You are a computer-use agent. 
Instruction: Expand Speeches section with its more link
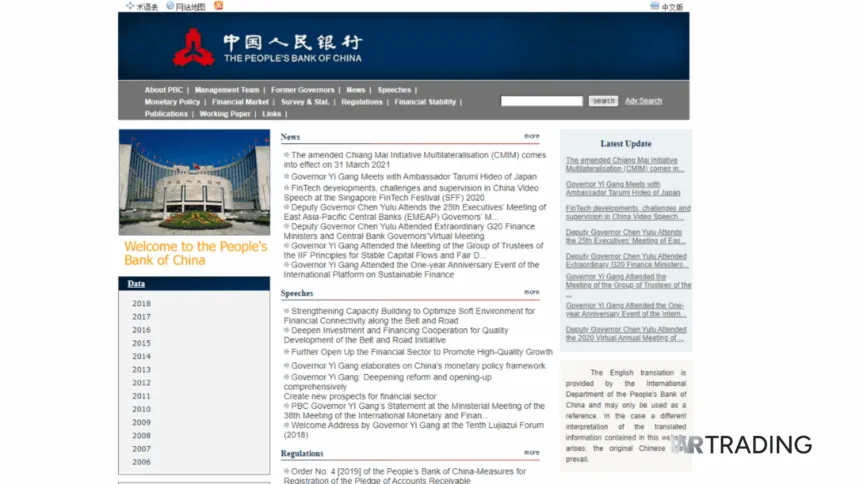pos(531,292)
